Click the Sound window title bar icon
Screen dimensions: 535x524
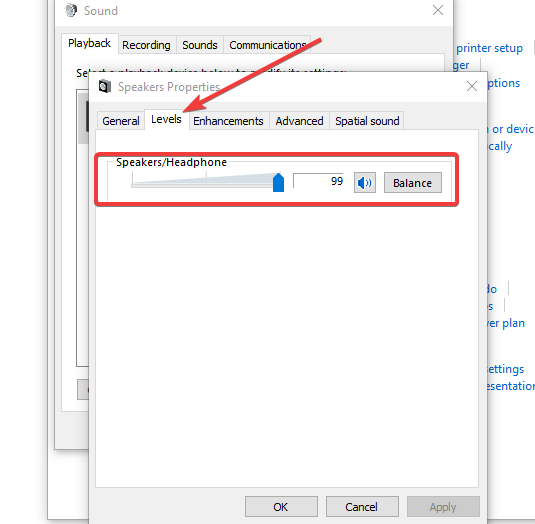71,10
